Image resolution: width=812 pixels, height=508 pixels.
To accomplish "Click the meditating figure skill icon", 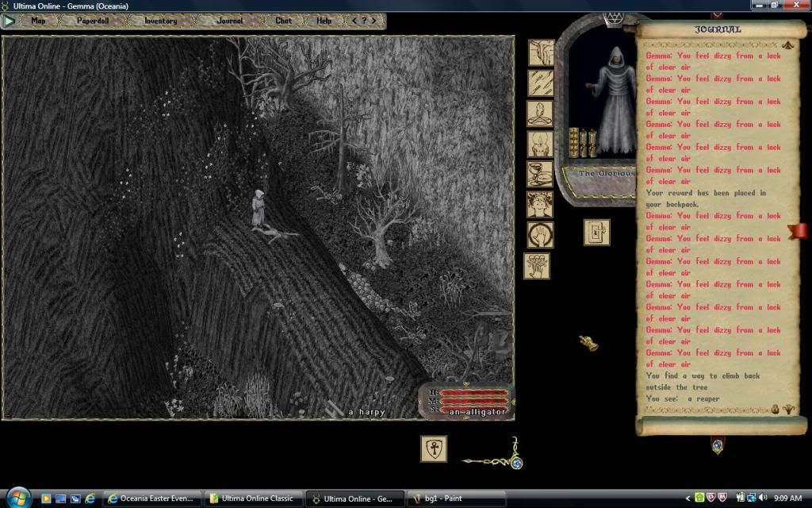I will (x=540, y=114).
